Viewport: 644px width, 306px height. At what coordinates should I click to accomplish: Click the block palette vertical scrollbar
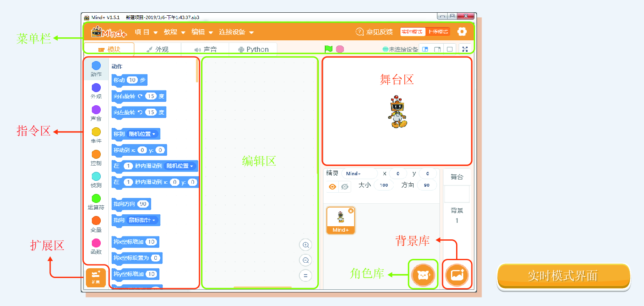pyautogui.click(x=197, y=70)
